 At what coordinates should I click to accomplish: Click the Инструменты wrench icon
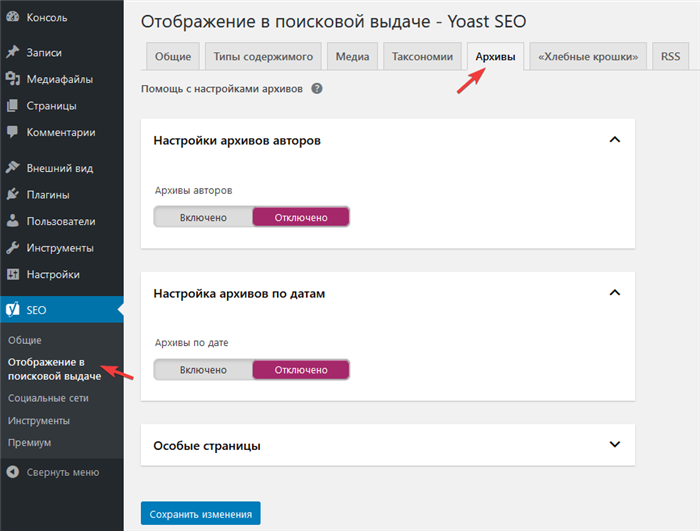[13, 247]
